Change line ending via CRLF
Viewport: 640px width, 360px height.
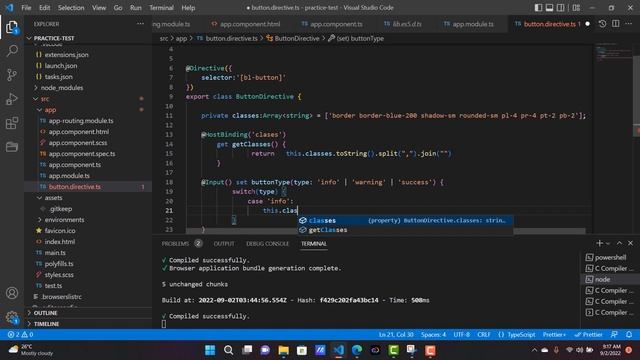click(x=484, y=334)
